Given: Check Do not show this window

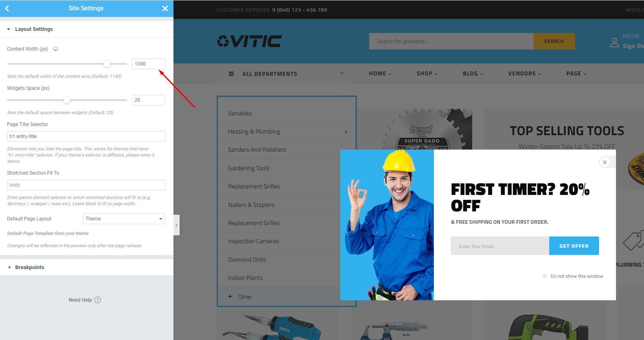Looking at the screenshot, I should pyautogui.click(x=545, y=276).
